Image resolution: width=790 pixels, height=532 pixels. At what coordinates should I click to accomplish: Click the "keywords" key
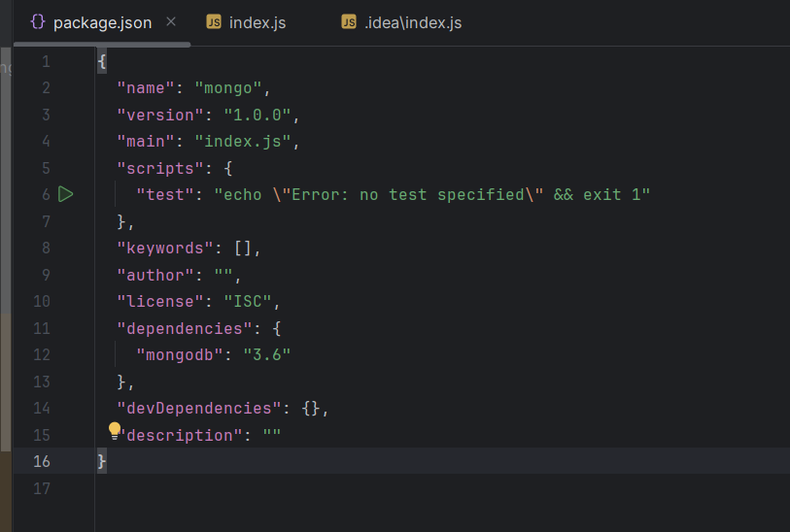point(165,249)
